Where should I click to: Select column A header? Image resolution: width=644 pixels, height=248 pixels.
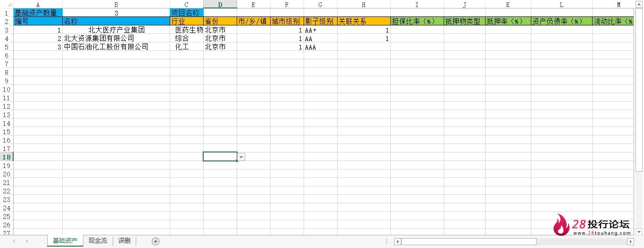(x=38, y=5)
